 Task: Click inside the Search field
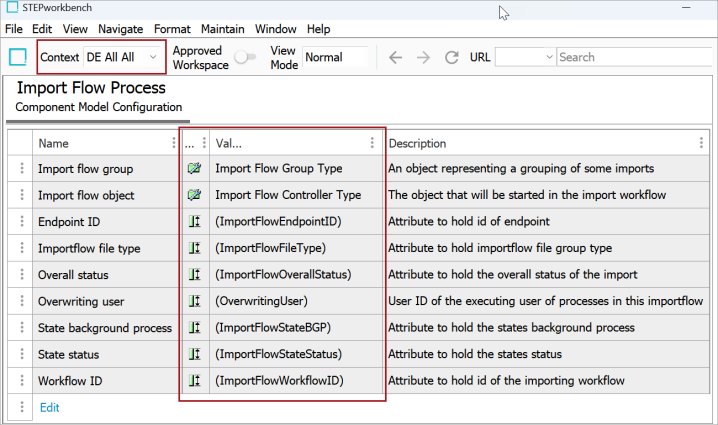point(635,57)
